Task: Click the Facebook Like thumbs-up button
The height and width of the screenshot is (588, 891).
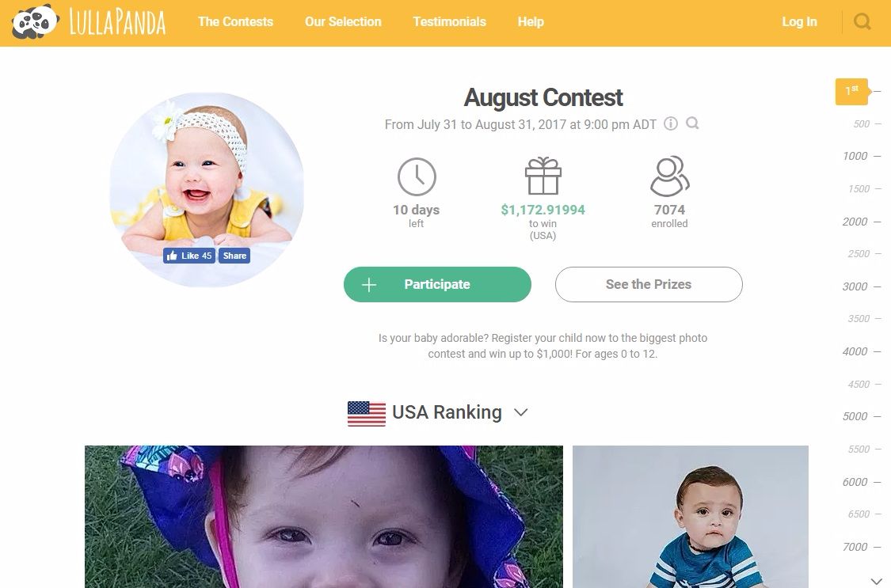Action: click(x=189, y=256)
